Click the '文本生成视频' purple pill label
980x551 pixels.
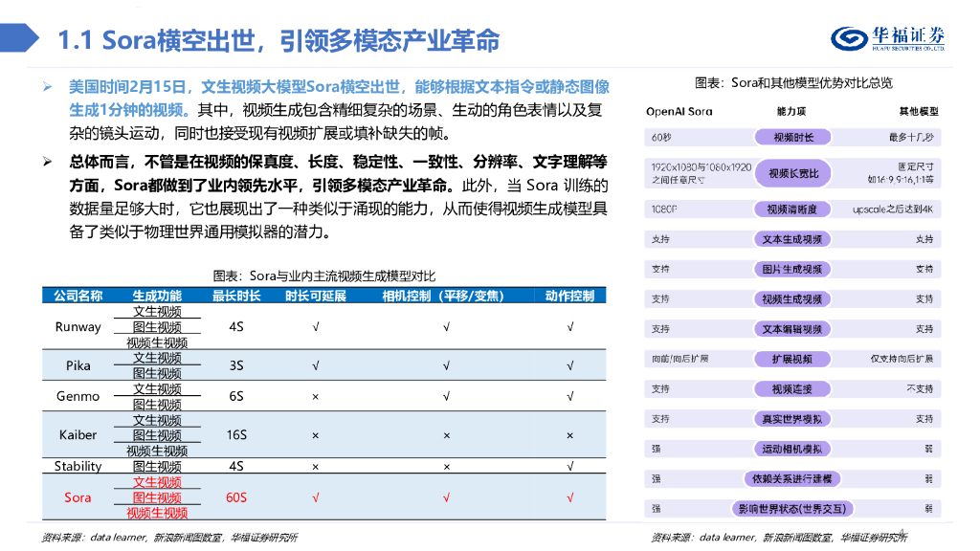click(x=792, y=239)
